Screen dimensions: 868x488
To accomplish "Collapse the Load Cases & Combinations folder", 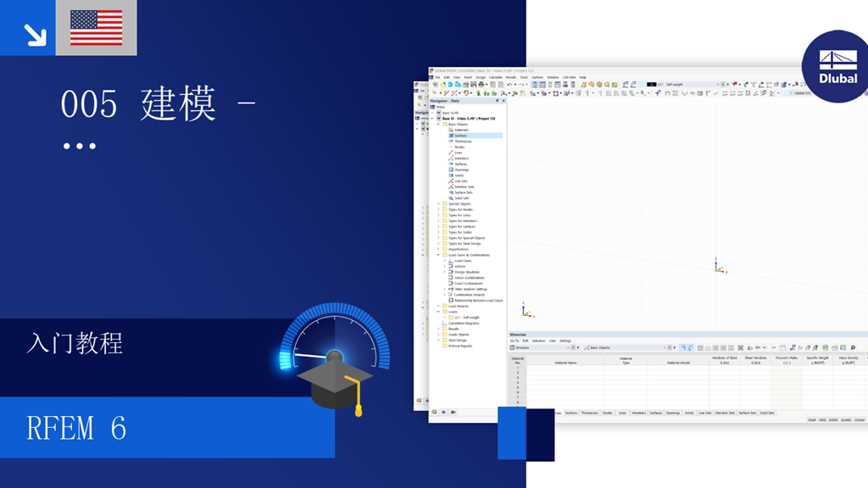I will click(x=438, y=255).
